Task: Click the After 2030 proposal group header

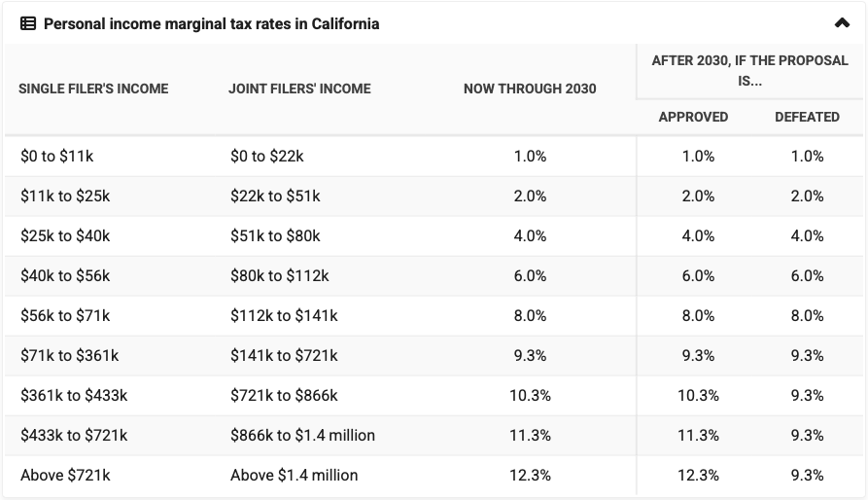Action: [749, 71]
